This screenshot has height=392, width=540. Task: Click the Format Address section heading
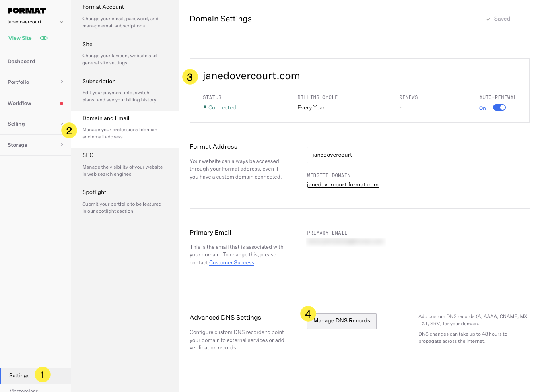pyautogui.click(x=214, y=147)
